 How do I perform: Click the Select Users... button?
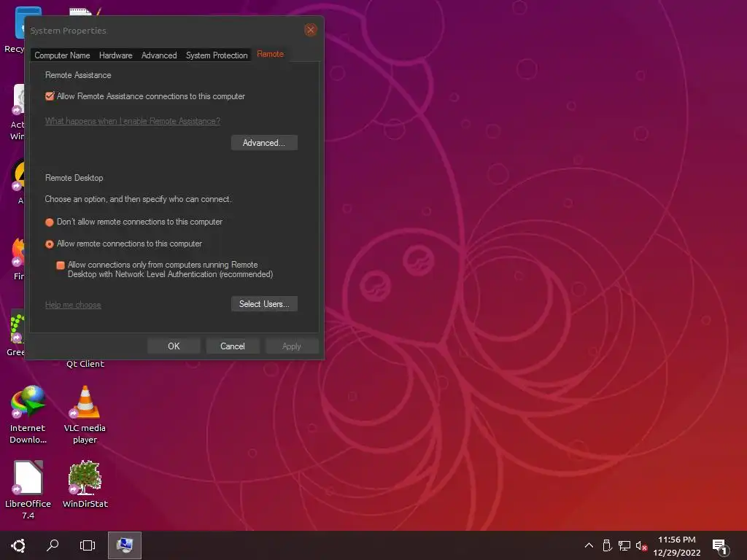pos(264,304)
